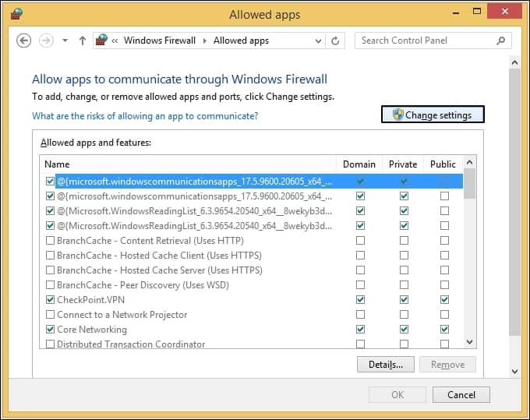Viewport: 530px width, 420px height.
Task: Toggle CheckPoint.VPN Public checkbox
Action: click(x=444, y=300)
